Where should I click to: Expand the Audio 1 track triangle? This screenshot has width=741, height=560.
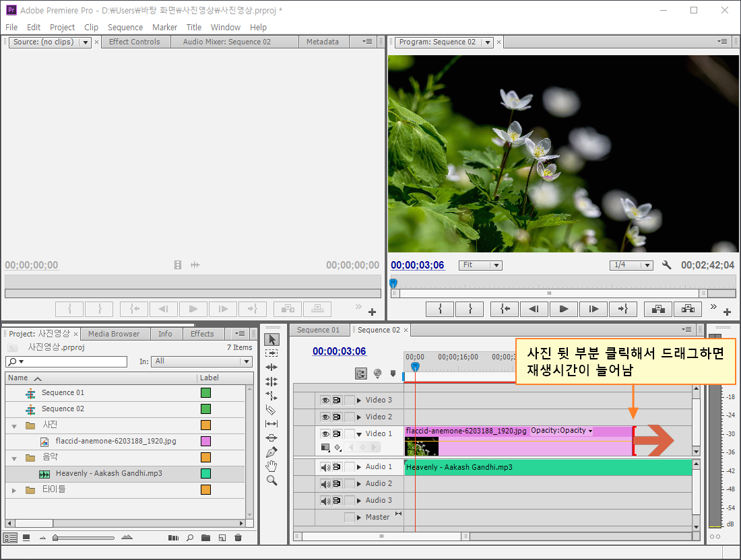coord(359,467)
